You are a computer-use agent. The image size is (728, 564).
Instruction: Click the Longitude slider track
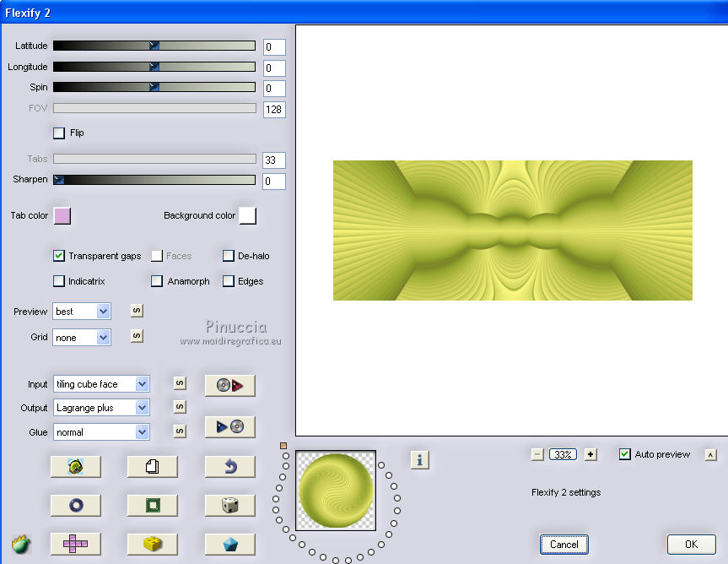(154, 67)
